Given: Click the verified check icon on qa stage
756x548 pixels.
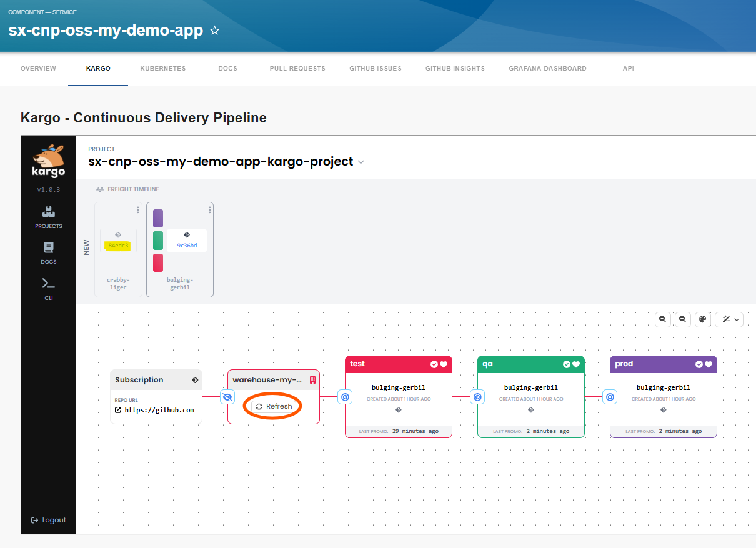Looking at the screenshot, I should point(567,364).
